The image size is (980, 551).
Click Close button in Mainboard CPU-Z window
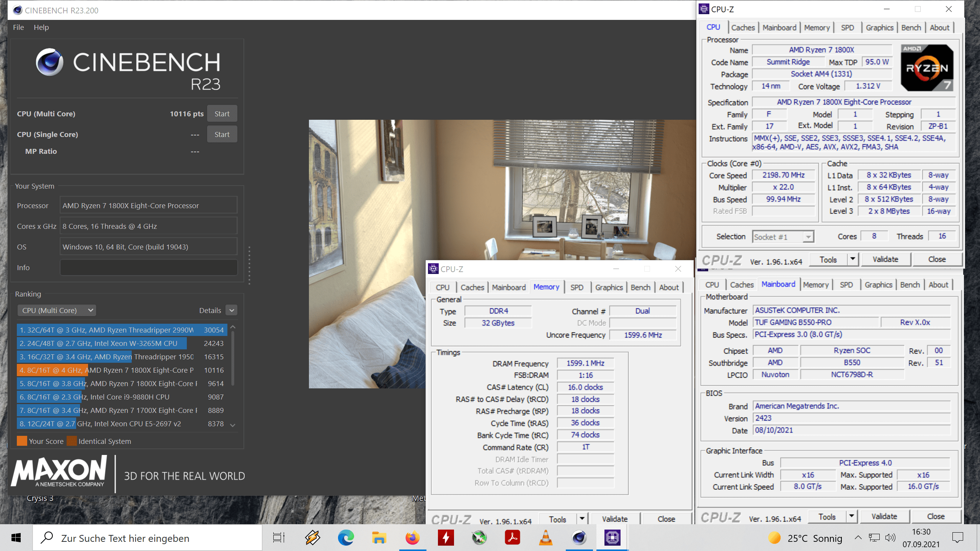coord(936,517)
